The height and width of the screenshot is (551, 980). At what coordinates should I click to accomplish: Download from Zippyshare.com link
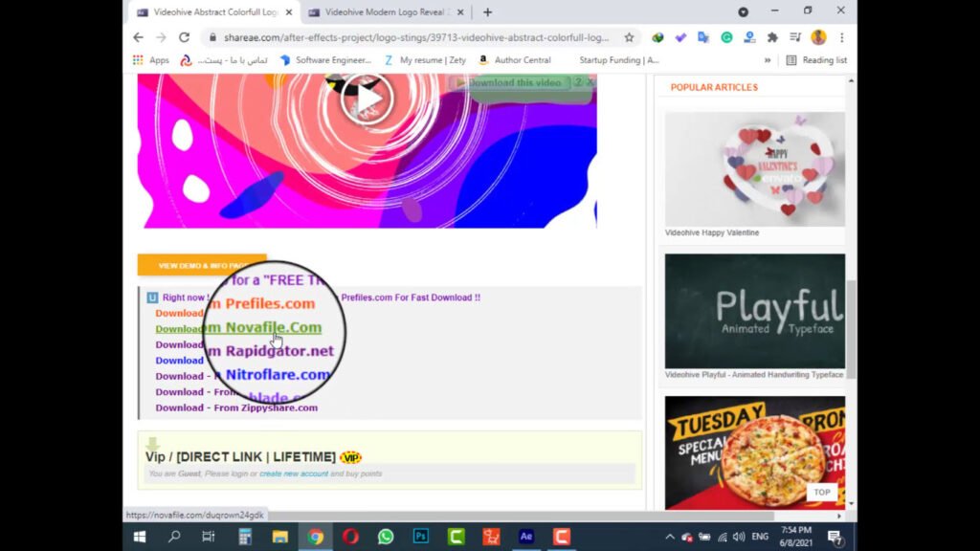tap(236, 408)
